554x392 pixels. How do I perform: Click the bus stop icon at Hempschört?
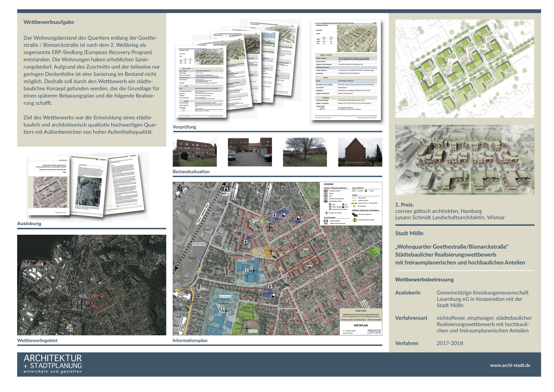[x=200, y=269]
